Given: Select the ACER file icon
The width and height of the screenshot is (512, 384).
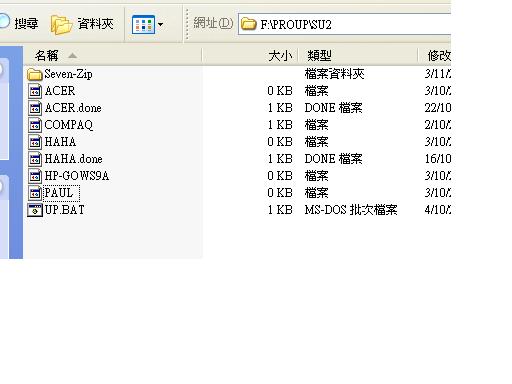Looking at the screenshot, I should point(35,91).
